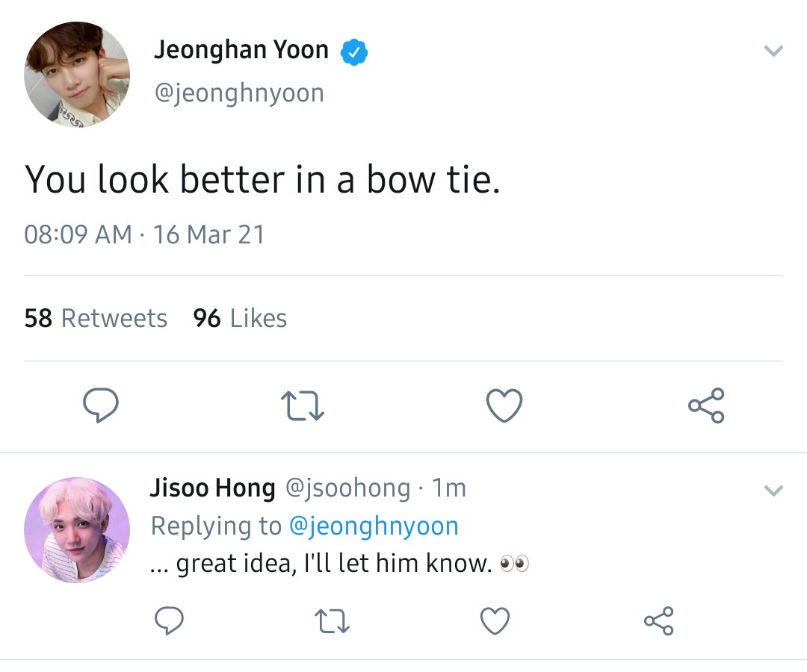Click the @jsoohong handle

pyautogui.click(x=348, y=488)
